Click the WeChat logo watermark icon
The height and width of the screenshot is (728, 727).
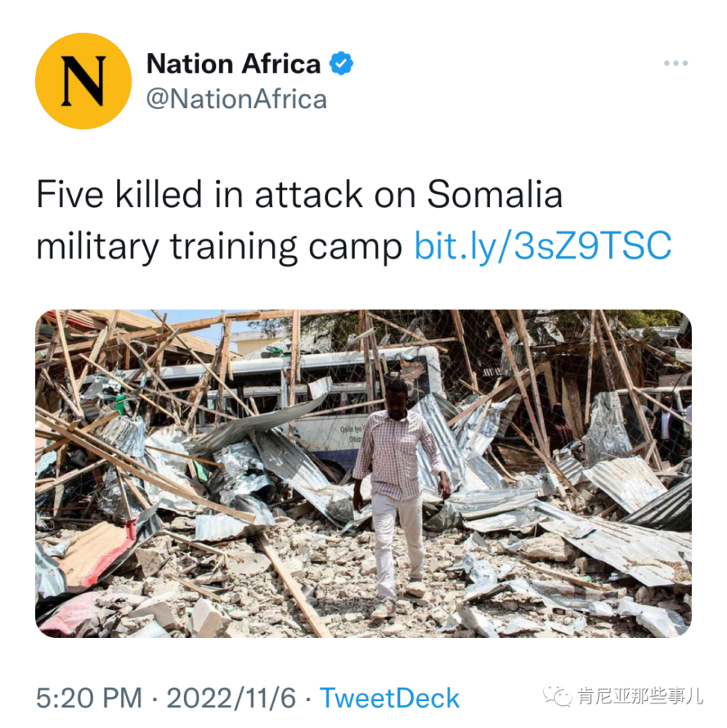click(561, 697)
